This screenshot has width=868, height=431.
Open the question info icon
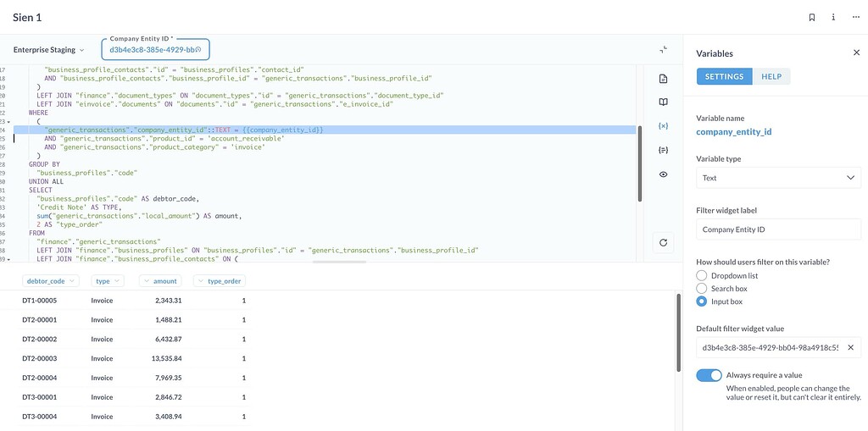pyautogui.click(x=833, y=17)
